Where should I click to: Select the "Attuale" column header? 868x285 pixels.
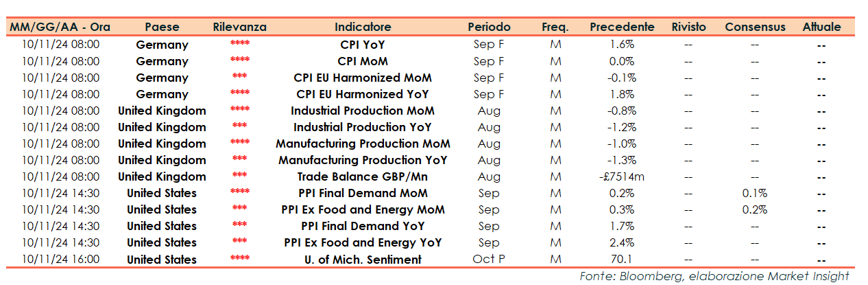coord(821,27)
